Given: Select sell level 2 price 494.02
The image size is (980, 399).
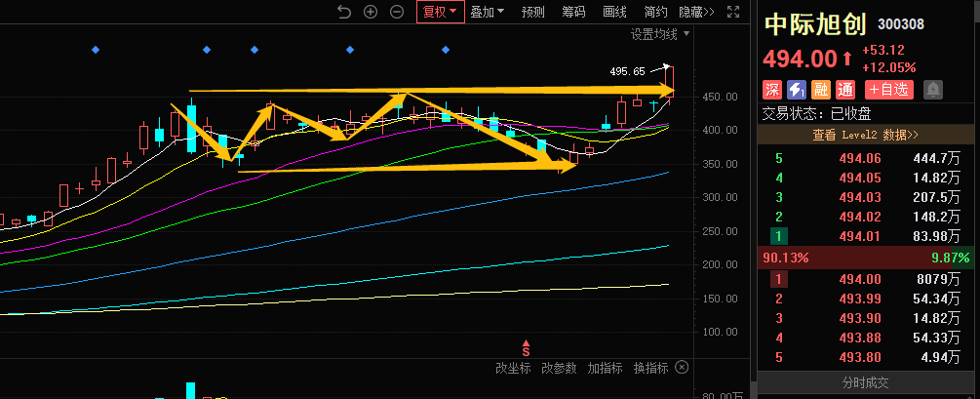Looking at the screenshot, I should [860, 217].
